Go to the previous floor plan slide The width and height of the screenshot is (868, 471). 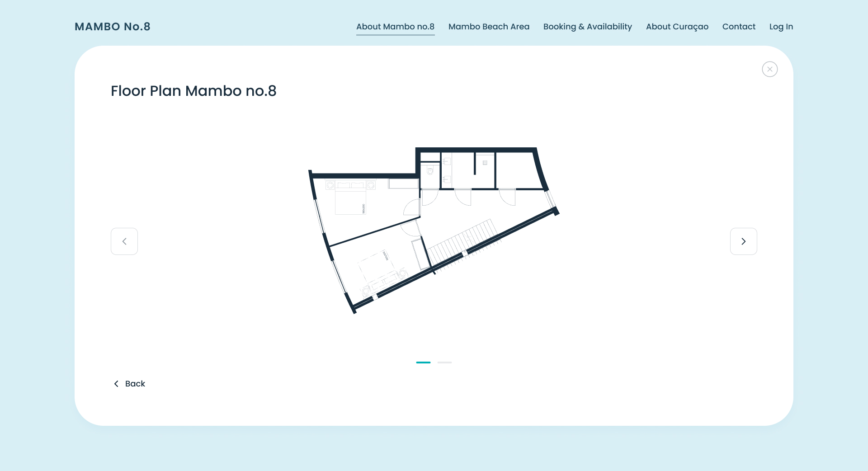[x=124, y=241]
